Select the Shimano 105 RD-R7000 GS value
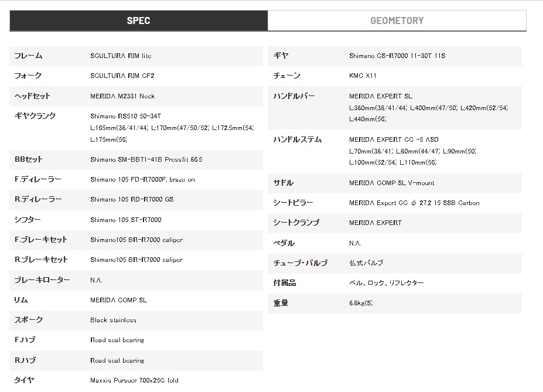This screenshot has height=392, width=543. tap(132, 199)
